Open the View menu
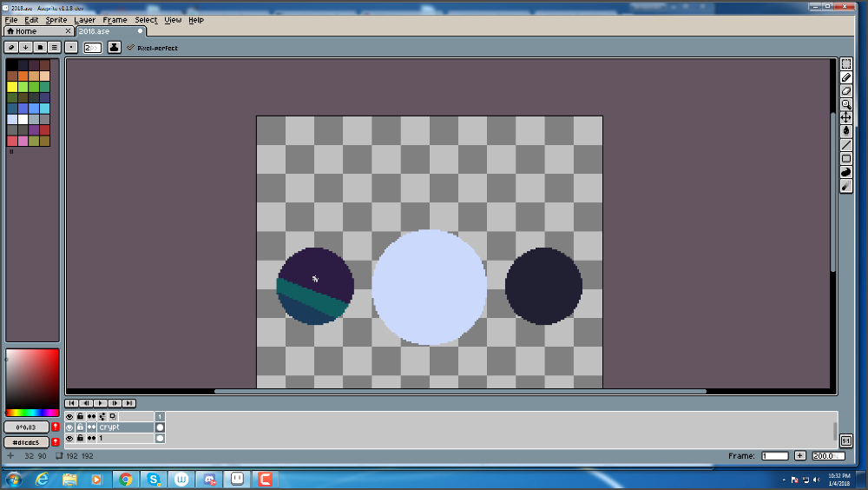868x490 pixels. 173,20
